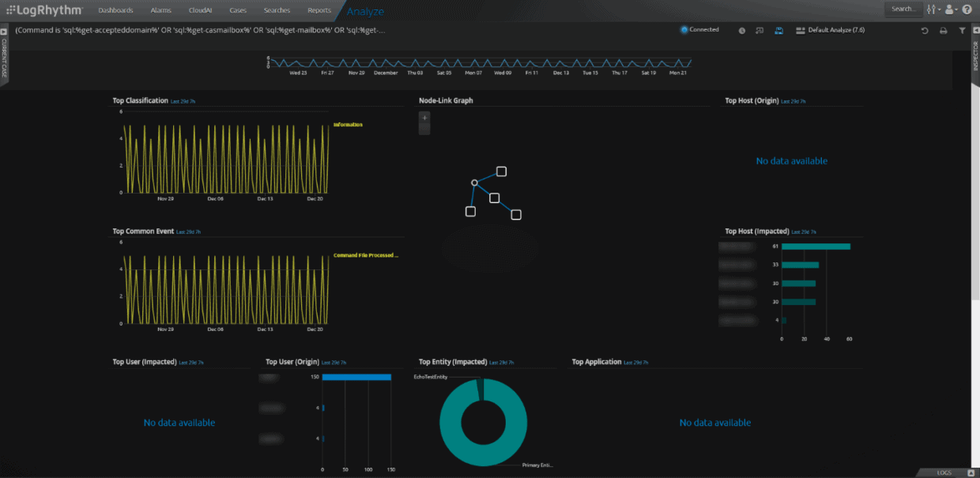Click the undo arrow icon on the right
Viewport: 980px width, 478px height.
(924, 29)
